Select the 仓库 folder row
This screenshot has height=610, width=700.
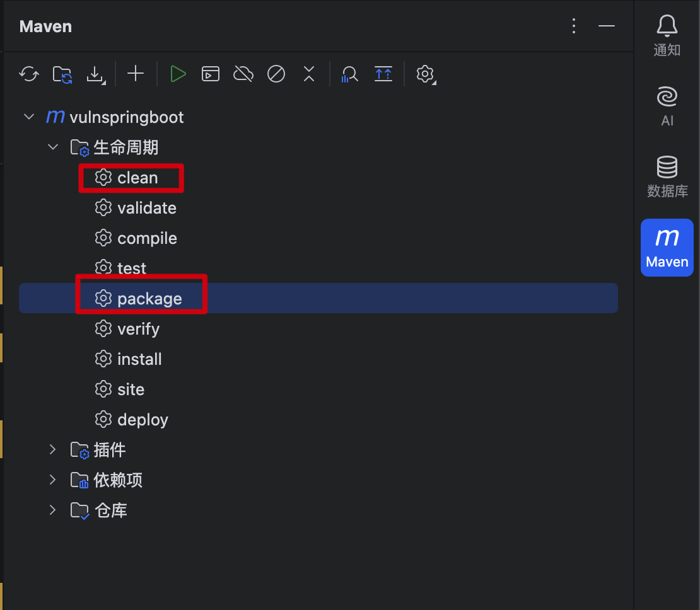(x=318, y=510)
